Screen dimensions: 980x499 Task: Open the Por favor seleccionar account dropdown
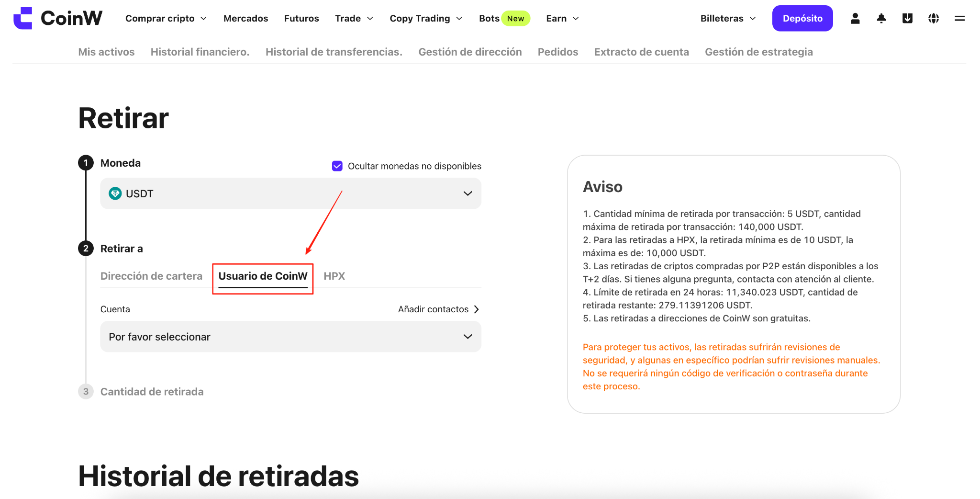point(291,337)
